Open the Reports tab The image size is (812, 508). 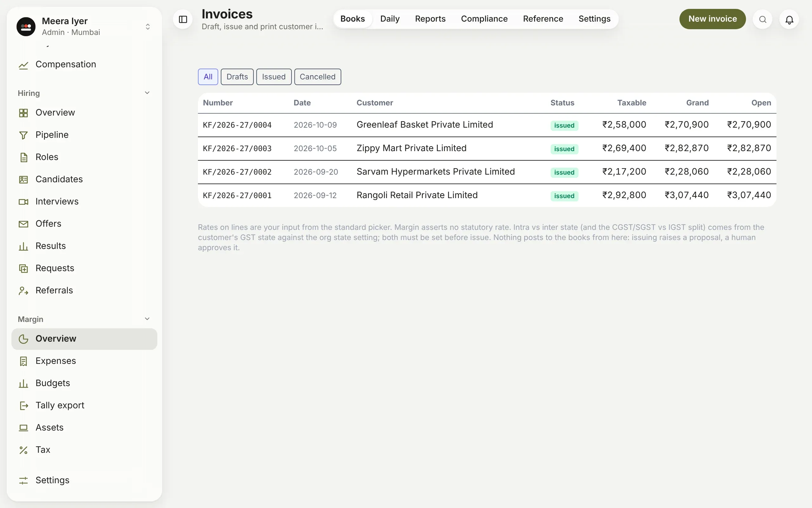(x=430, y=19)
